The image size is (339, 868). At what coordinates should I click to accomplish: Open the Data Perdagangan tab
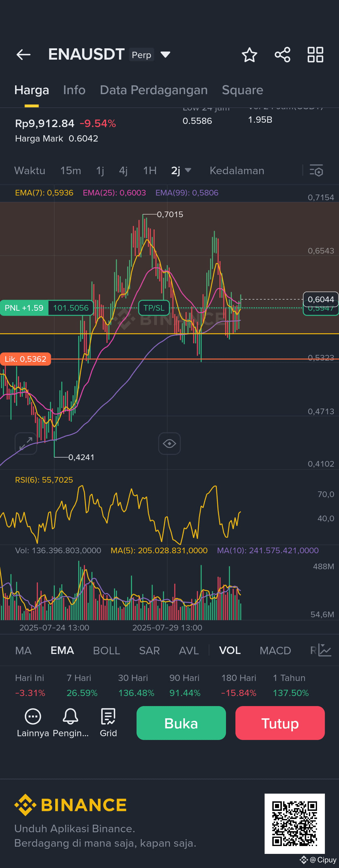(x=154, y=90)
